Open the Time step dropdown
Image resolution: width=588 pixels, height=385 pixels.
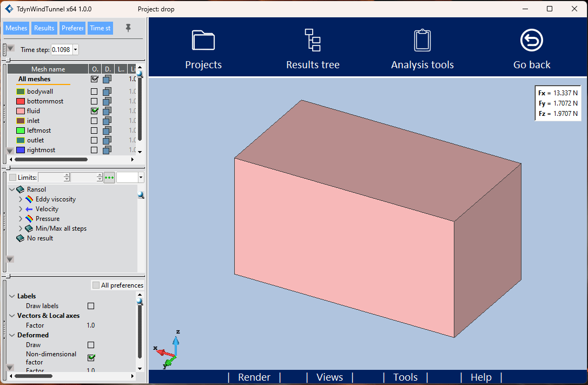(75, 49)
